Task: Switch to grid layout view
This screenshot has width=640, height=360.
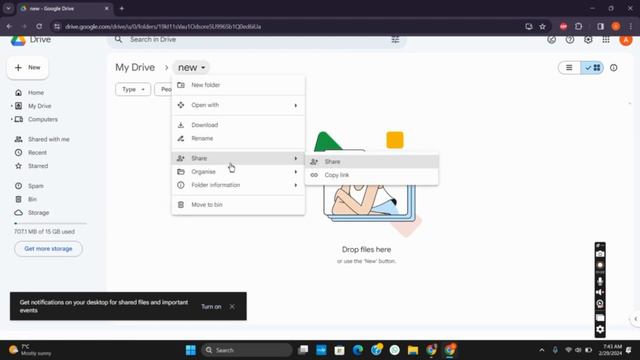Action: click(x=592, y=68)
